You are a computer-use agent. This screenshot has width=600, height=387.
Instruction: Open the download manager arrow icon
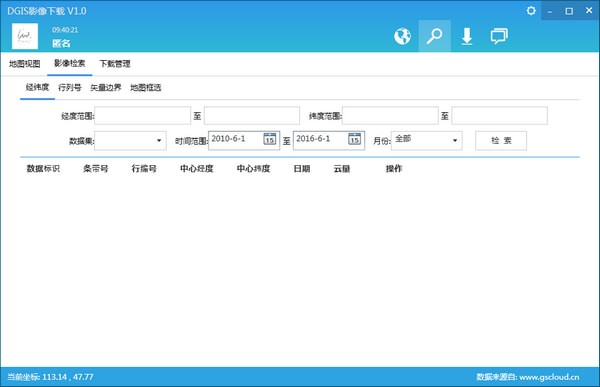(466, 36)
